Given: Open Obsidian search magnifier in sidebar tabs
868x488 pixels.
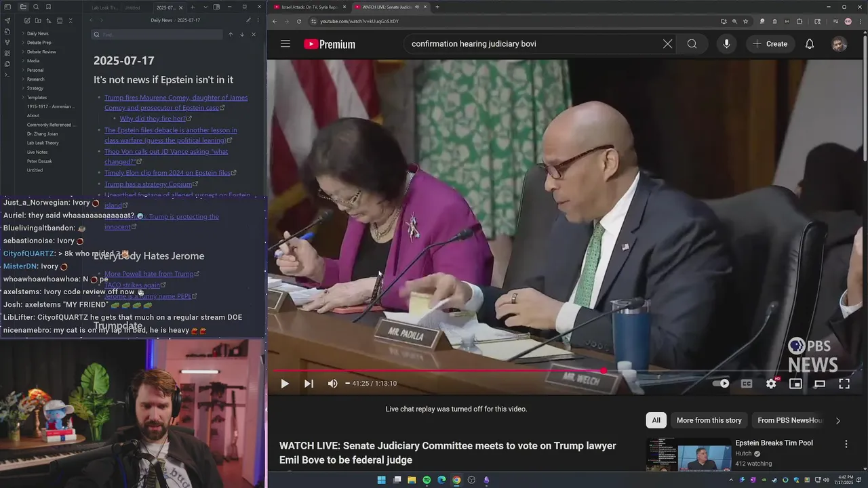Looking at the screenshot, I should 36,7.
